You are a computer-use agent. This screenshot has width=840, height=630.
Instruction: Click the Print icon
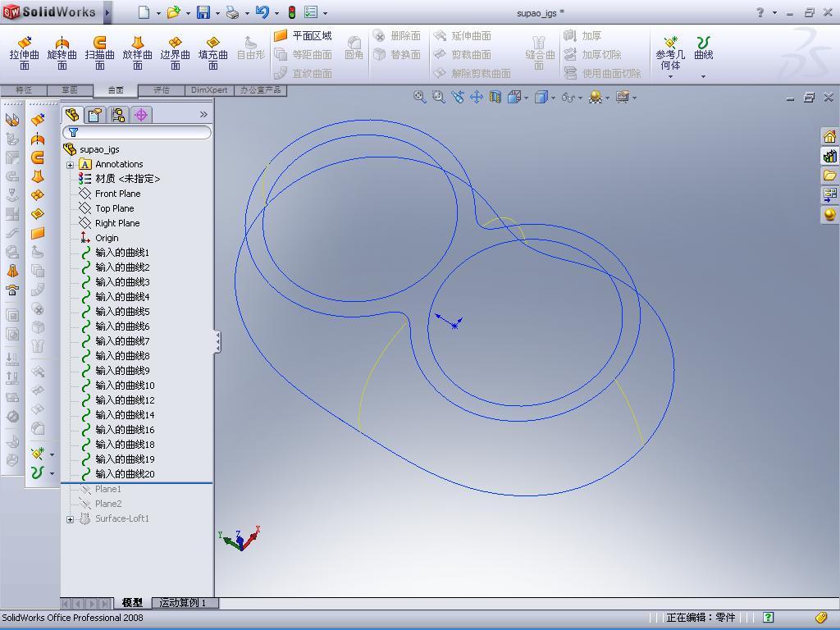click(x=232, y=12)
